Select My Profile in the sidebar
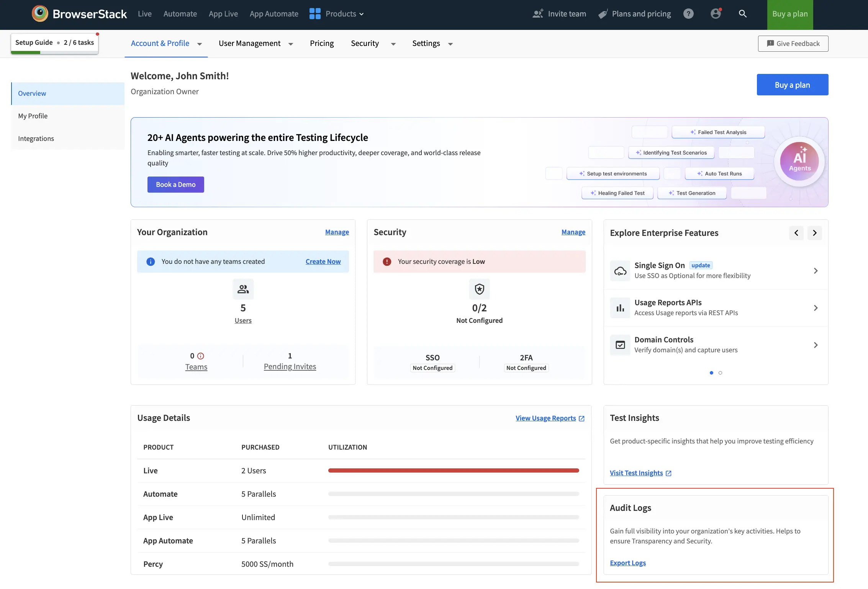Image resolution: width=868 pixels, height=589 pixels. tap(33, 116)
